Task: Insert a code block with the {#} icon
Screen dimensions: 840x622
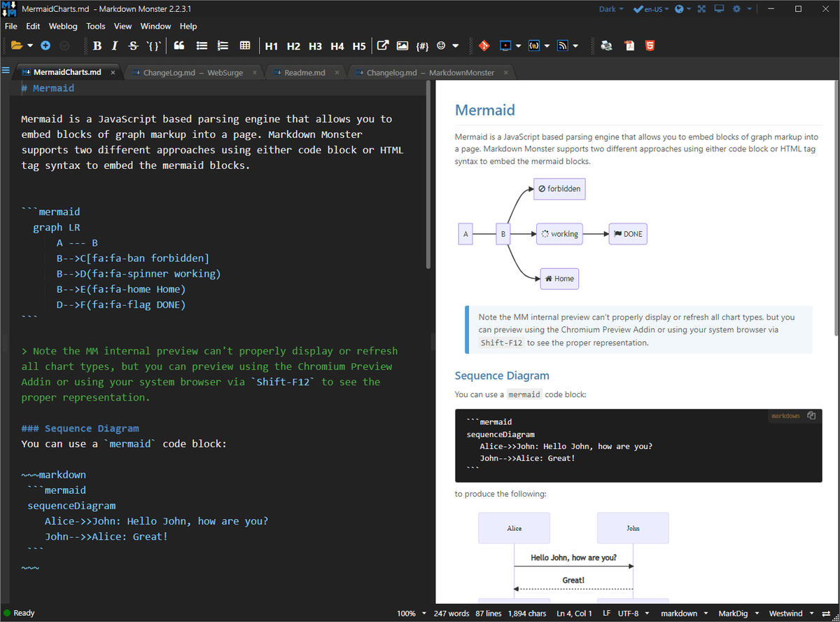Action: pos(422,46)
